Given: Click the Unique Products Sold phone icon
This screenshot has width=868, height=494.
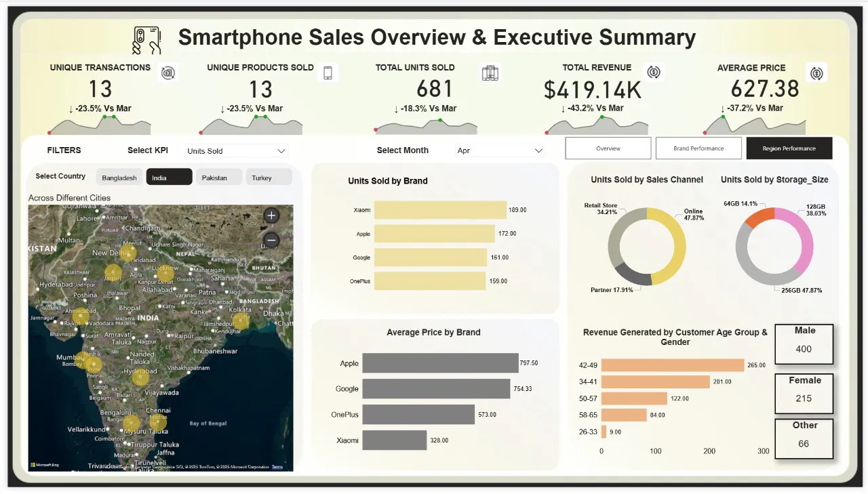Looking at the screenshot, I should (x=328, y=73).
